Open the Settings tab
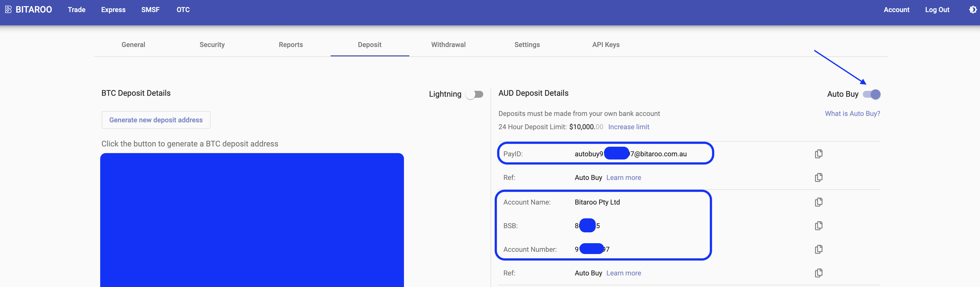Screen dimensions: 980x287 527,45
